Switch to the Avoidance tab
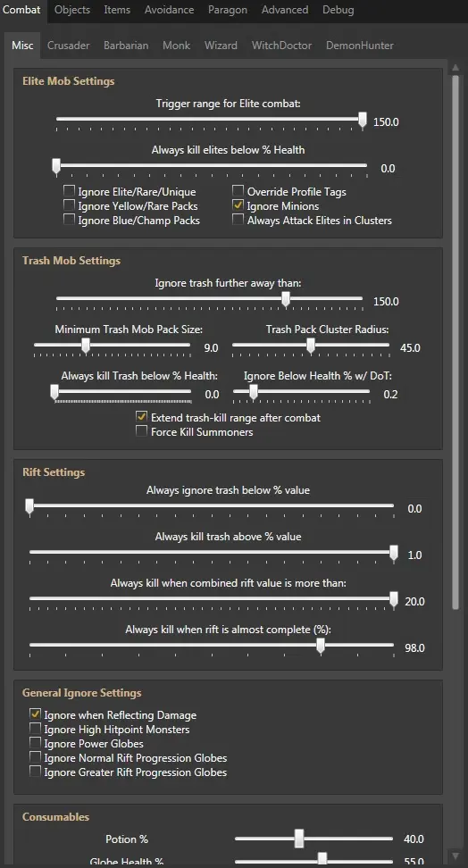Image resolution: width=468 pixels, height=868 pixels. (169, 10)
